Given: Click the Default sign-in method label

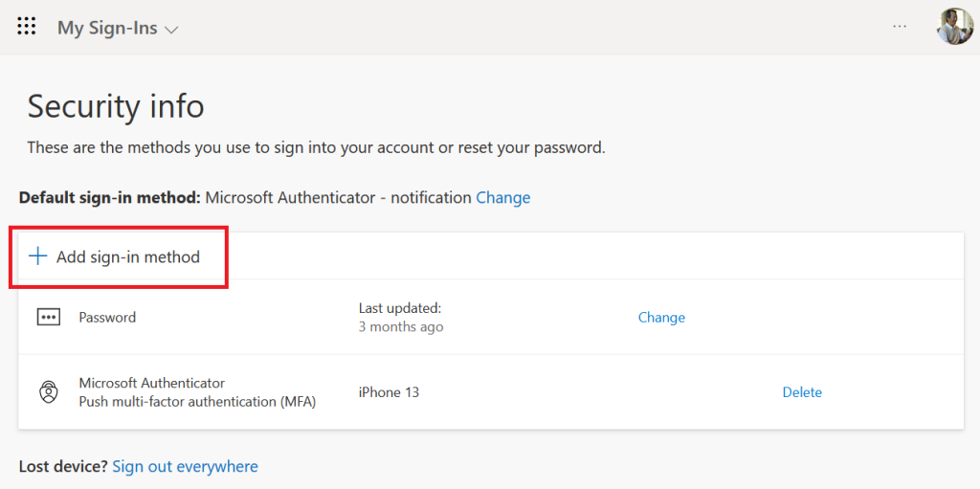Looking at the screenshot, I should (109, 198).
